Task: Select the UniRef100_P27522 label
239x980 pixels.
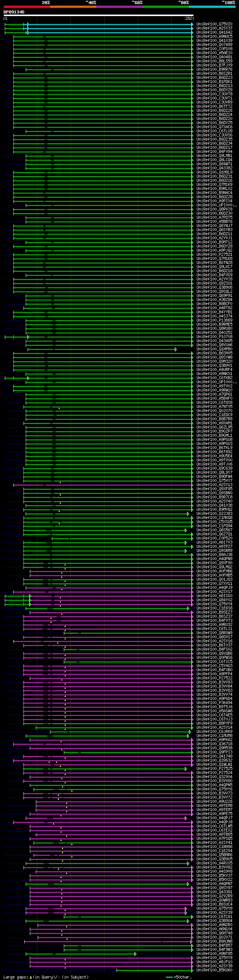Action: [x=214, y=678]
